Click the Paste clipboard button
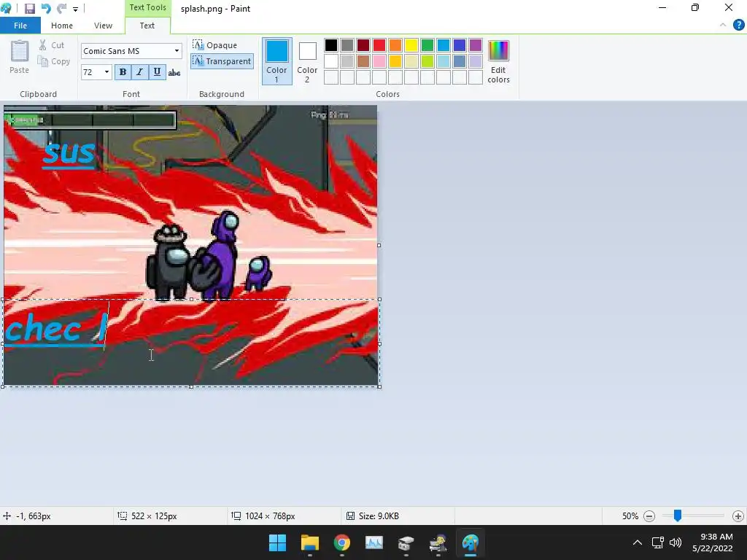 tap(20, 57)
